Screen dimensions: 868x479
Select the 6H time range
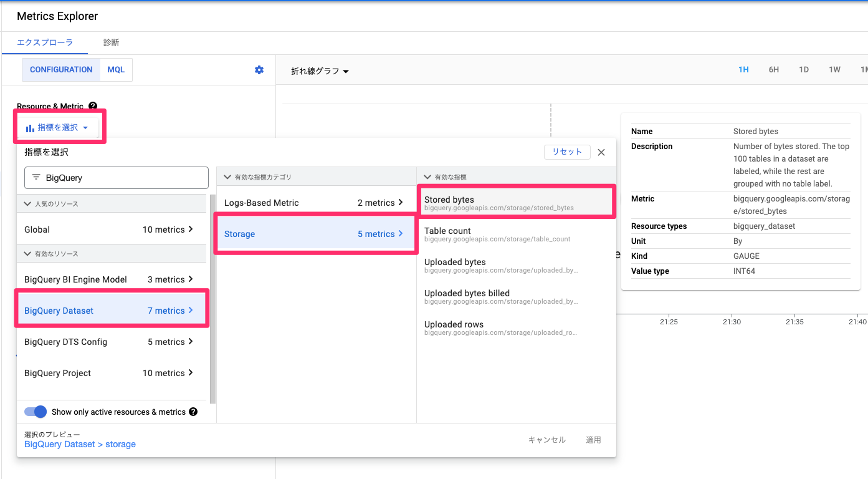coord(773,70)
